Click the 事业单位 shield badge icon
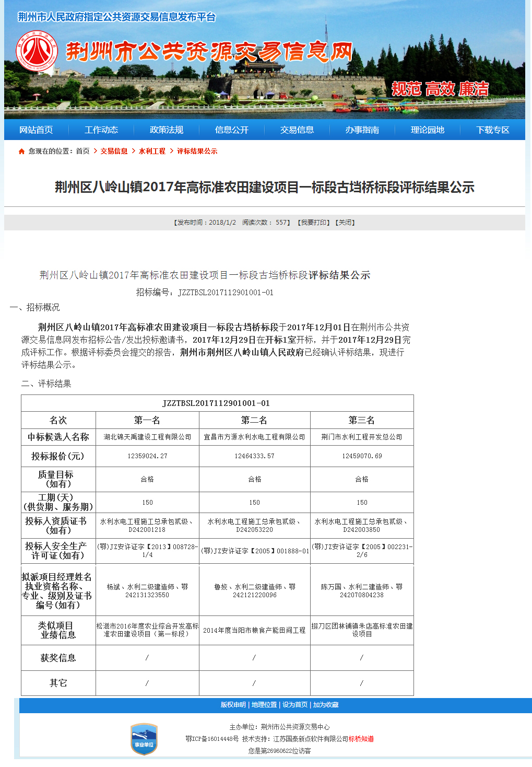The width and height of the screenshot is (532, 767). click(144, 739)
